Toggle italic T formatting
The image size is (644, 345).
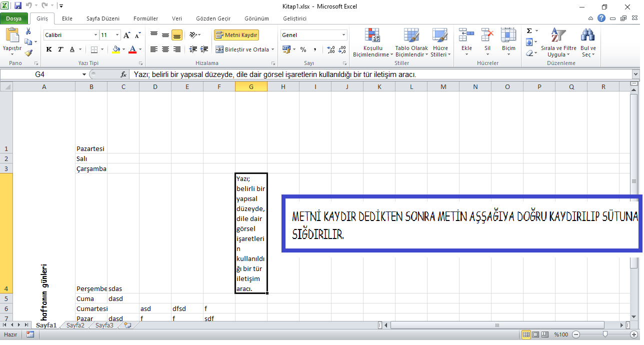coord(60,49)
